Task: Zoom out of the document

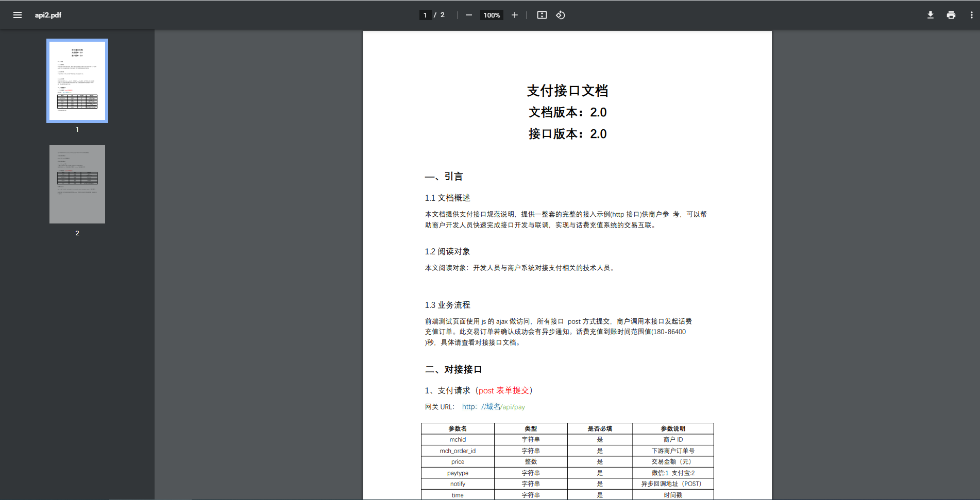Action: click(x=468, y=15)
